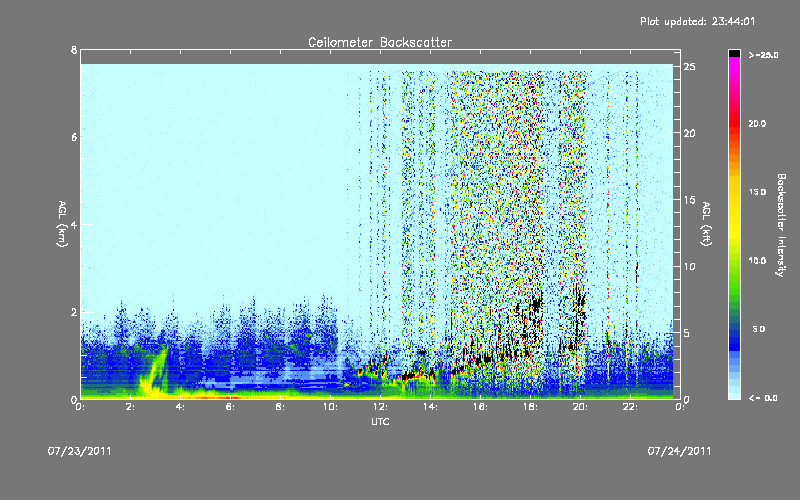
Task: Click the "Ceilometer Backscatter" plot title
Action: click(x=380, y=42)
